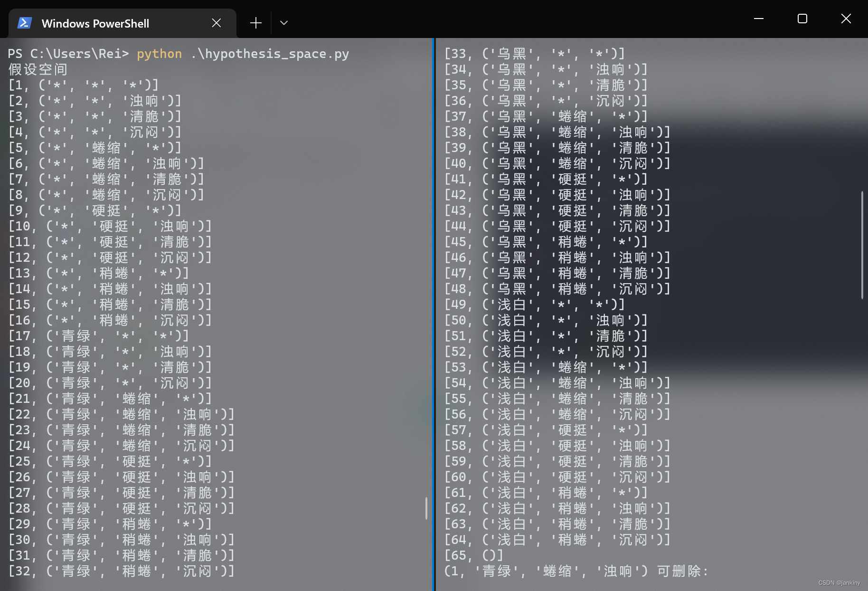Screen dimensions: 868x591
Task: Click output line numbered 17
Action: (99, 336)
